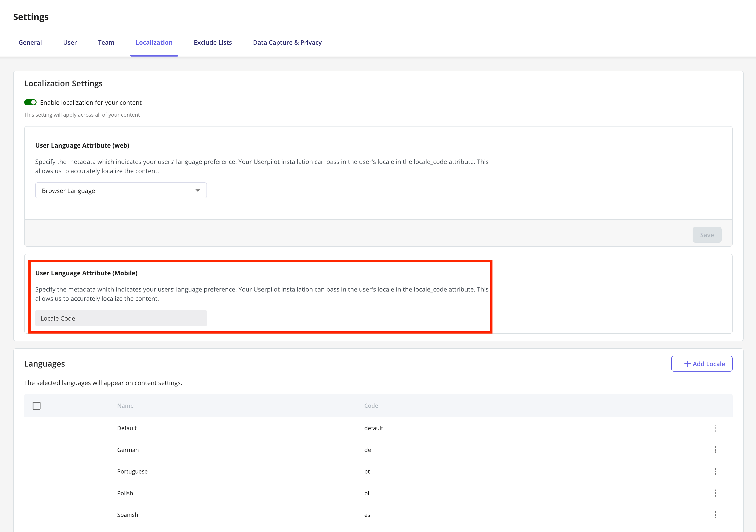The width and height of the screenshot is (756, 532).
Task: Click the Add Locale button
Action: (702, 364)
